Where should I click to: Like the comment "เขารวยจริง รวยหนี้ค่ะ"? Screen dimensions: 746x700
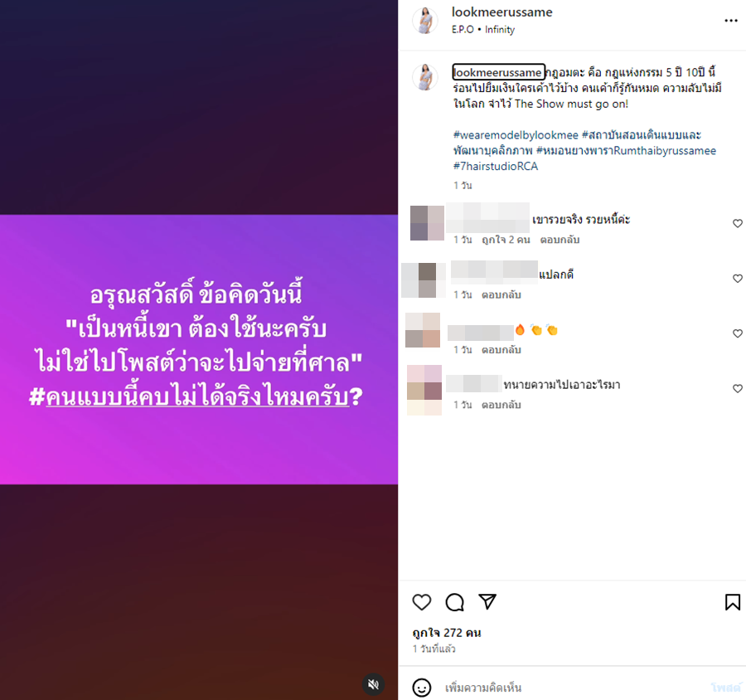point(738,223)
